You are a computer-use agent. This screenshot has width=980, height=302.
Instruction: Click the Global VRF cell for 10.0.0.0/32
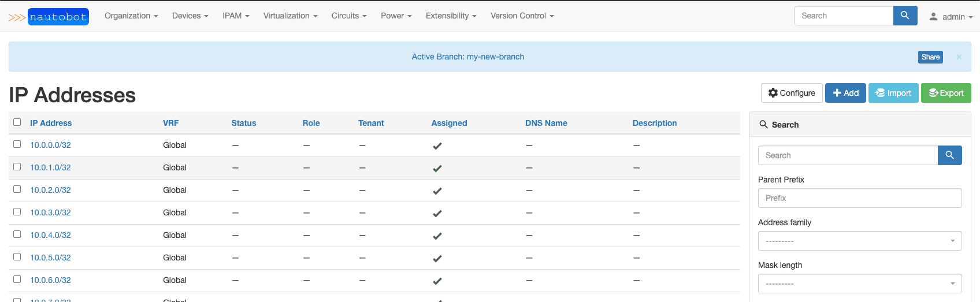pyautogui.click(x=175, y=145)
